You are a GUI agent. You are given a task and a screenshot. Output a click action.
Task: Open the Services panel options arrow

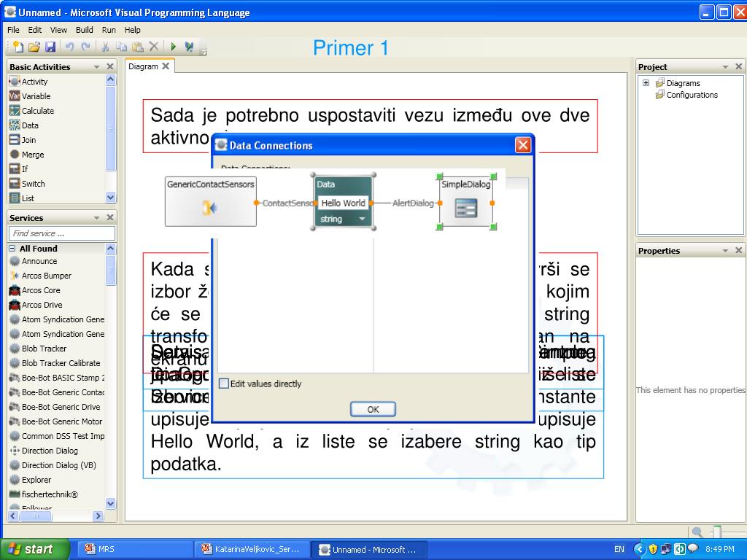pos(97,218)
